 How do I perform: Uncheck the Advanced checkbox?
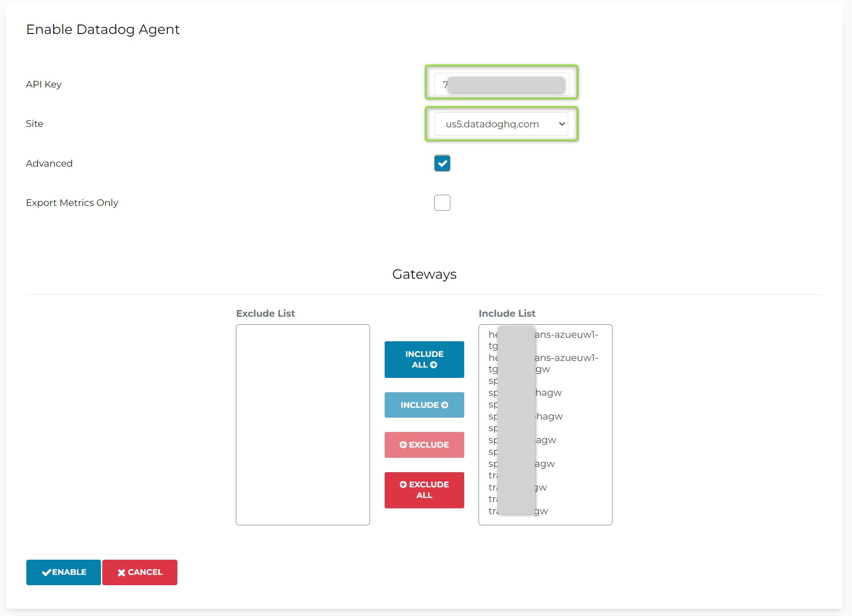point(442,163)
